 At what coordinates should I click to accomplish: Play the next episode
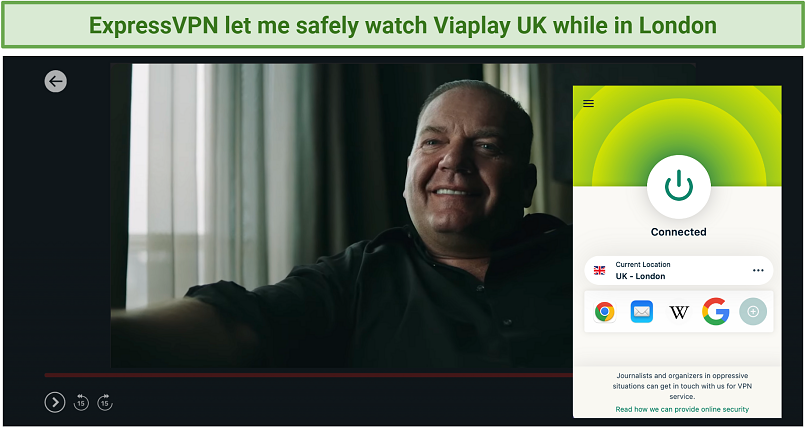click(55, 402)
